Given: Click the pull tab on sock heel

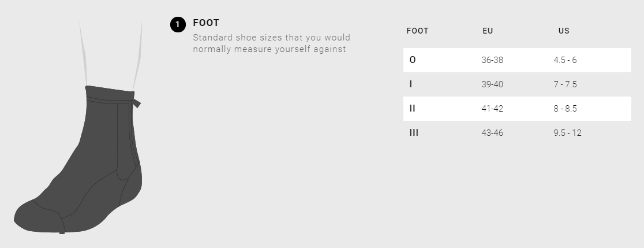Looking at the screenshot, I should (x=137, y=103).
